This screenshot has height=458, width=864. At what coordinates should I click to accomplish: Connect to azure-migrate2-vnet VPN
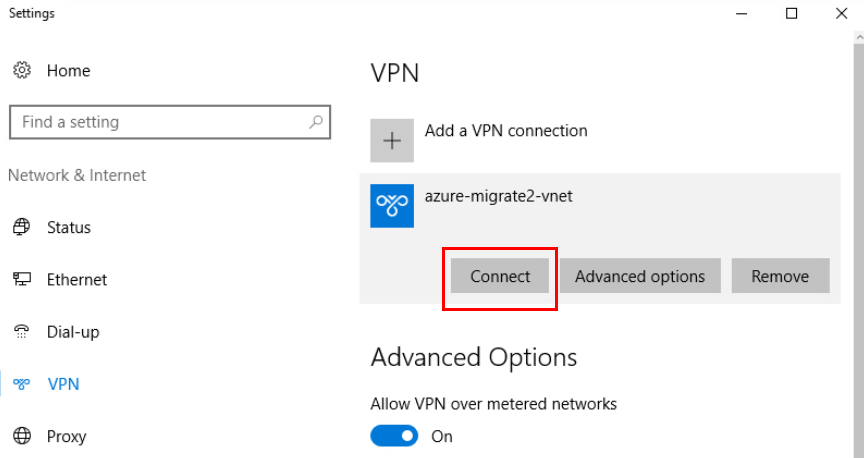[500, 276]
